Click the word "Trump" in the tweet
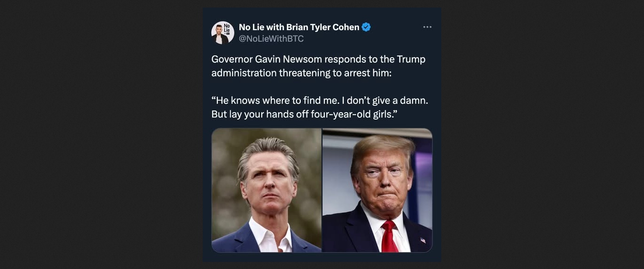Screen dimensions: 644x269 click(x=411, y=59)
